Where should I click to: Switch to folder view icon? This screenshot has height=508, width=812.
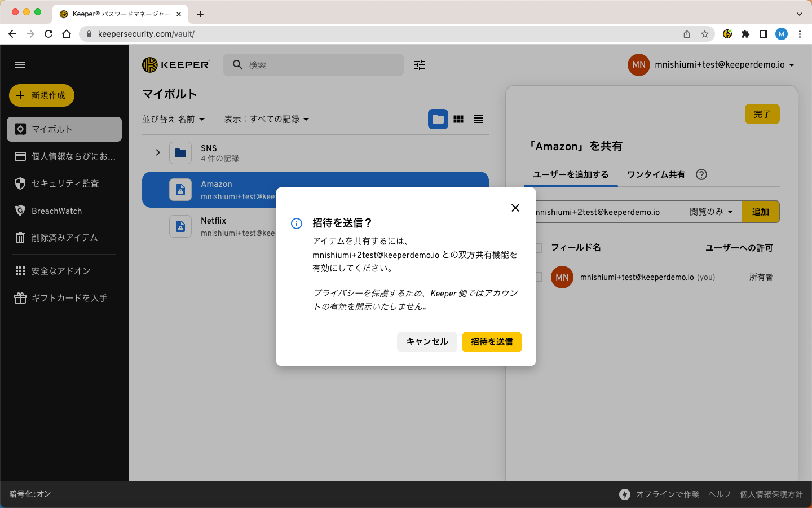[438, 119]
